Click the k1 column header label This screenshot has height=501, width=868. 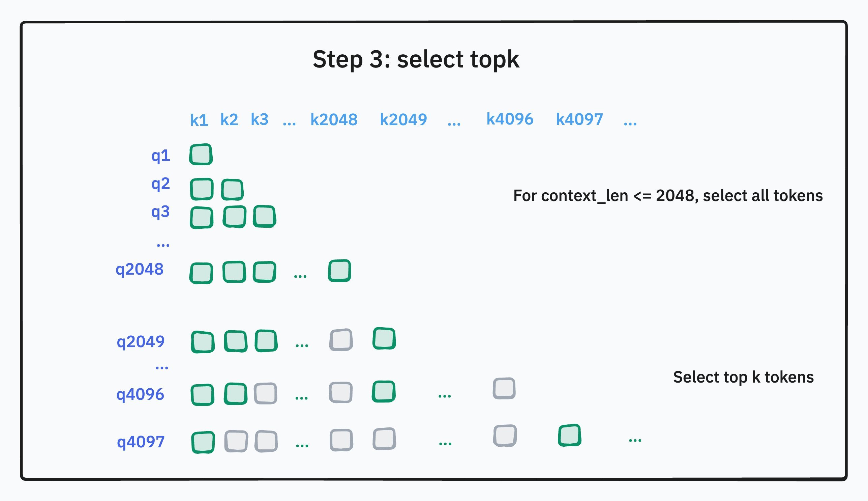pyautogui.click(x=199, y=120)
